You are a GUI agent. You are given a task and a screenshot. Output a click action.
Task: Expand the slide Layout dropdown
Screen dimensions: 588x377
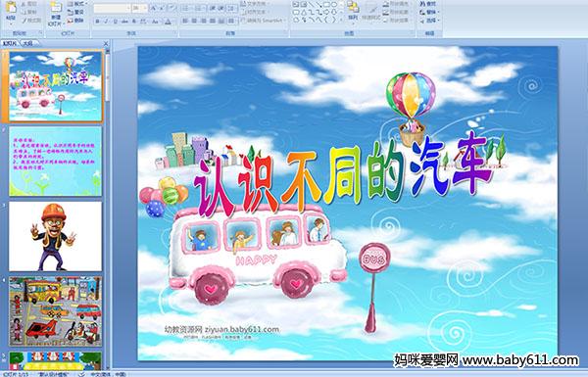point(76,4)
